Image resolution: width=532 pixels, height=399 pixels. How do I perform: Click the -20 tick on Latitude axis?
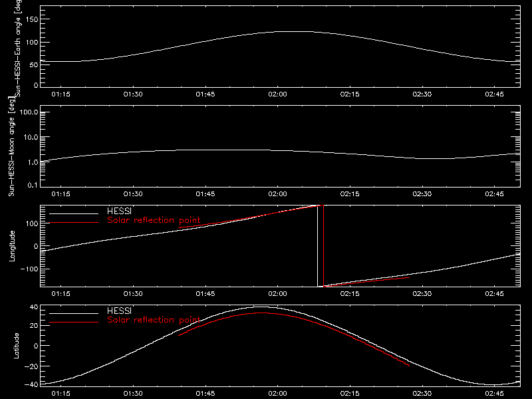tap(31, 366)
